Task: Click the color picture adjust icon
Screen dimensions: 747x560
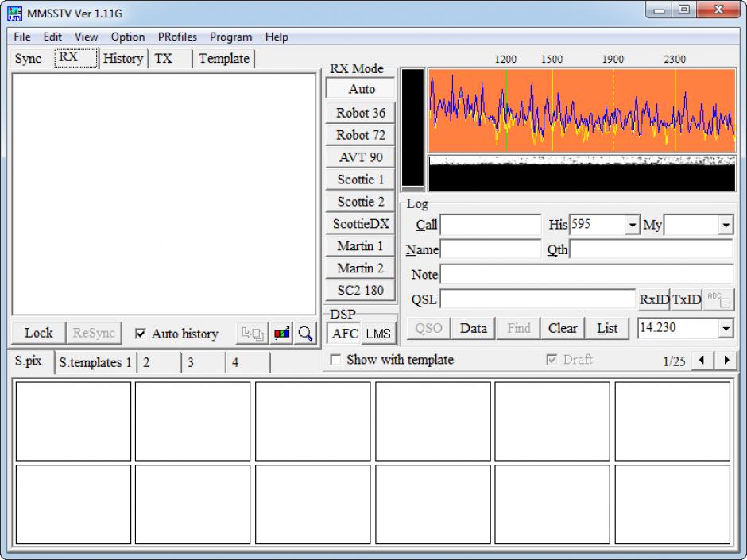Action: click(282, 334)
